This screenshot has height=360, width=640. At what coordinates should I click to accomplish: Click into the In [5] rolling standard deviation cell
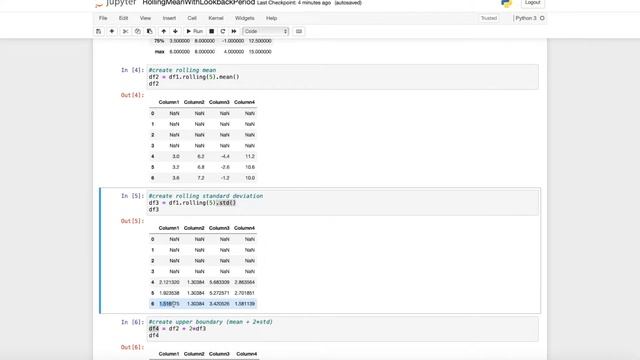click(342, 202)
